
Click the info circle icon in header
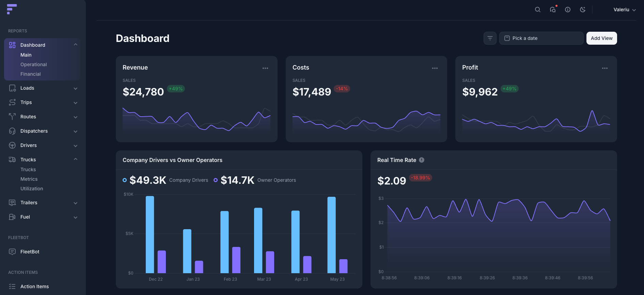(x=568, y=10)
